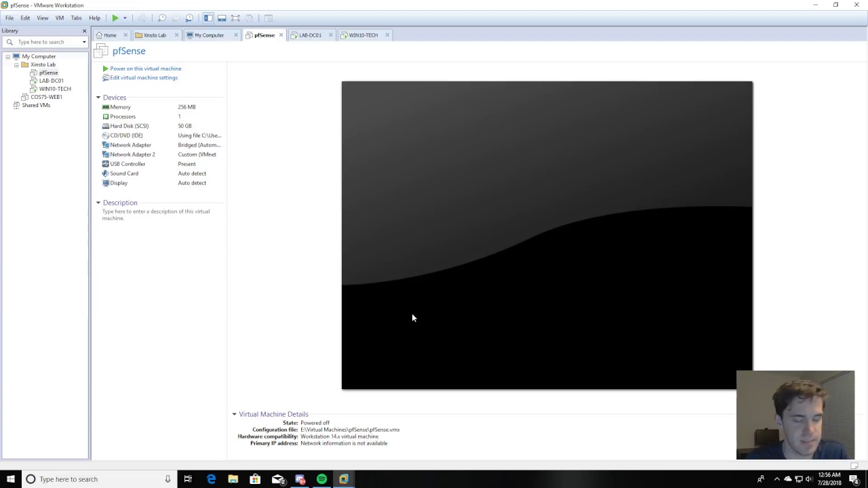Viewport: 868px width, 488px height.
Task: Show hidden system tray icons
Action: tap(777, 479)
